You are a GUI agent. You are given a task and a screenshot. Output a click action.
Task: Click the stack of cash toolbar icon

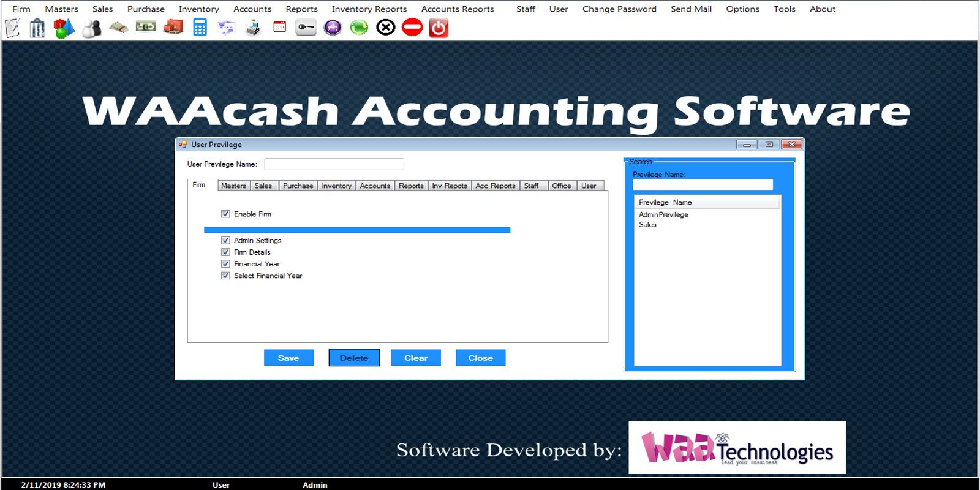(118, 28)
